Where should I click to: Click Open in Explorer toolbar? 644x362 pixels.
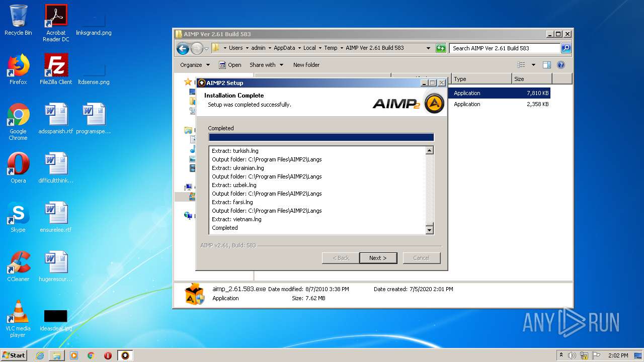(230, 65)
